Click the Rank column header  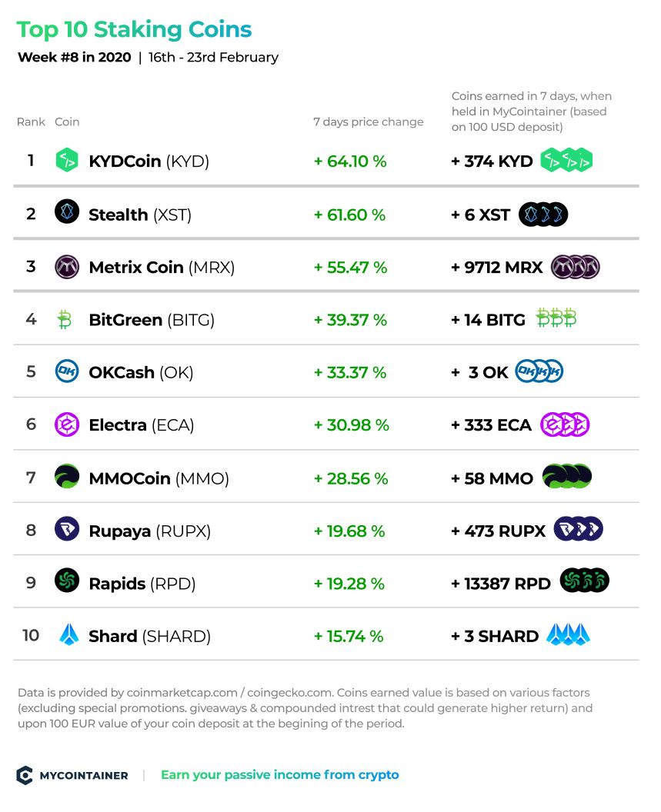point(31,121)
